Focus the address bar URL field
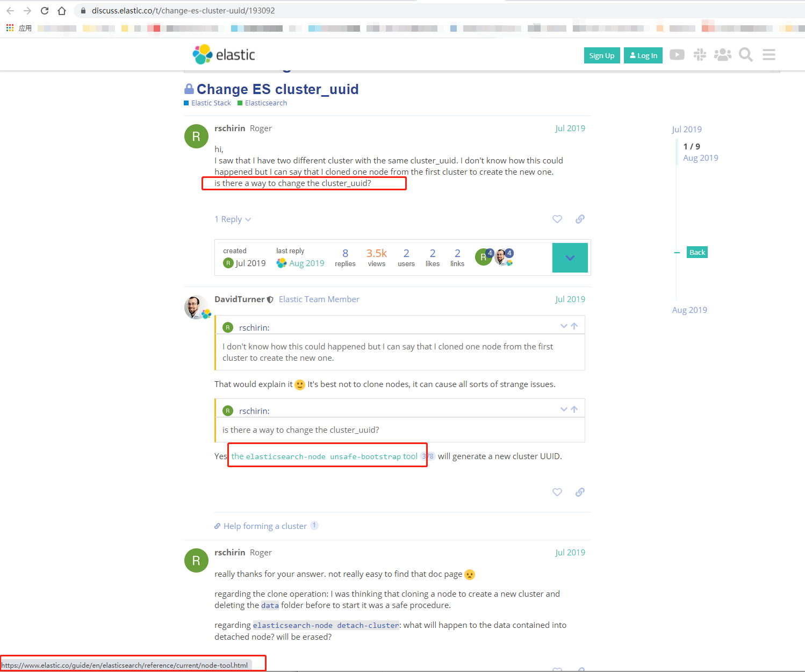This screenshot has height=672, width=805. pyautogui.click(x=183, y=11)
